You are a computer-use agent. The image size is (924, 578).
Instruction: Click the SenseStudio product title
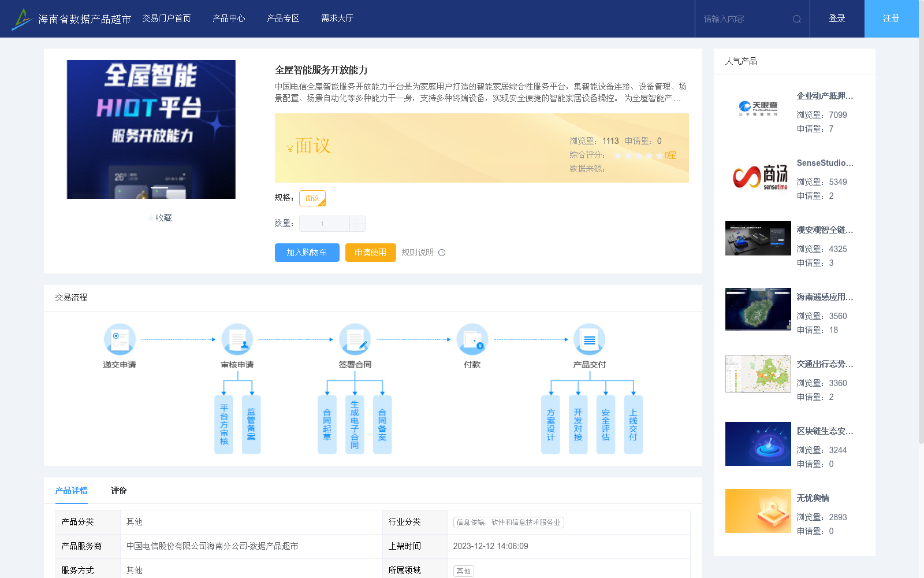pos(825,163)
